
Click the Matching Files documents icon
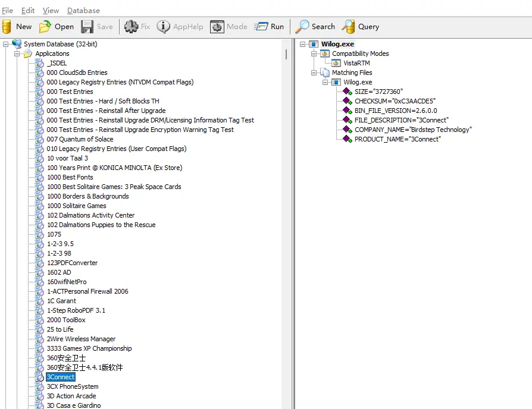click(325, 73)
